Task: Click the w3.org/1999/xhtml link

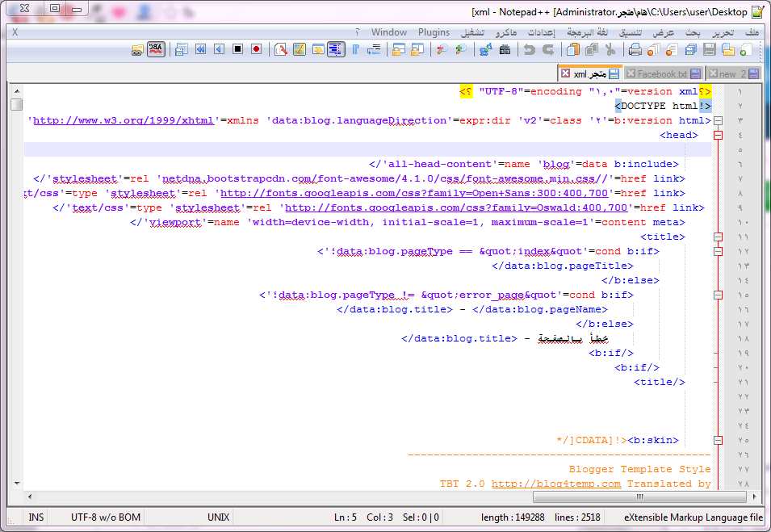Action: coord(124,120)
